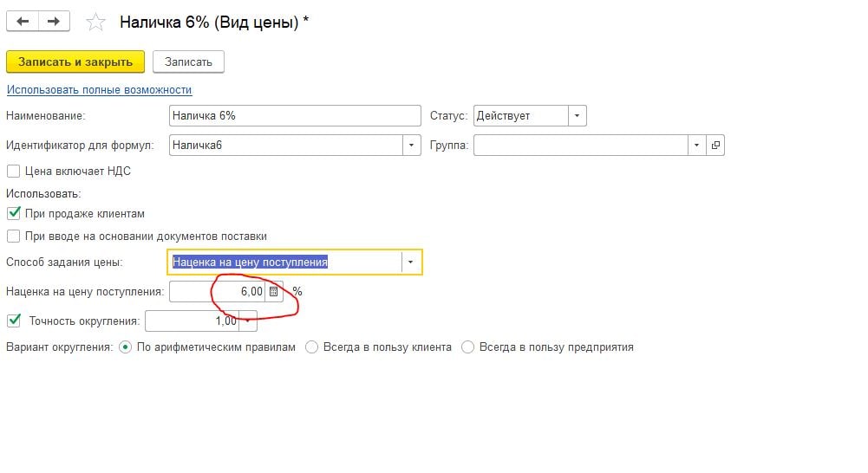Uncheck При продаже клиентам
The height and width of the screenshot is (473, 868).
pyautogui.click(x=13, y=213)
